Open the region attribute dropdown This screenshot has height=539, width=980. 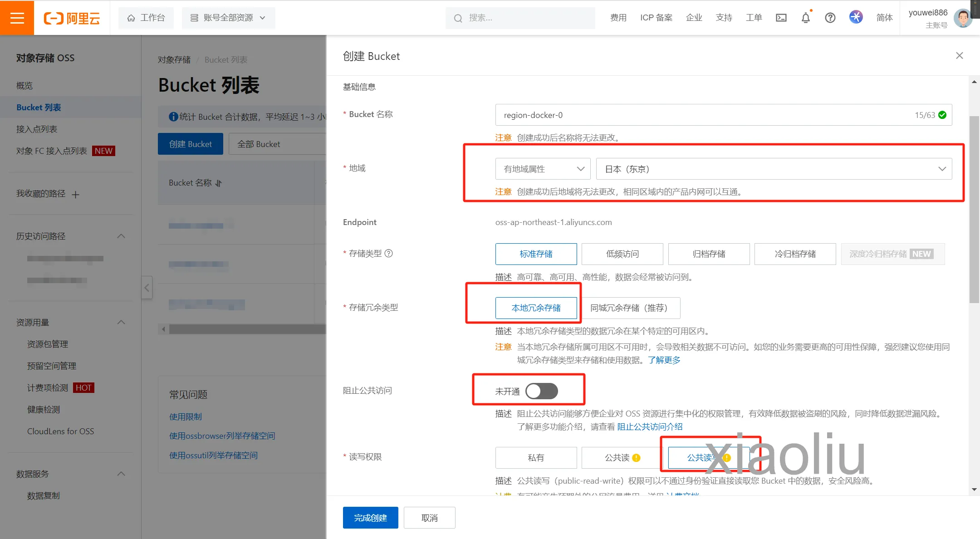tap(543, 169)
